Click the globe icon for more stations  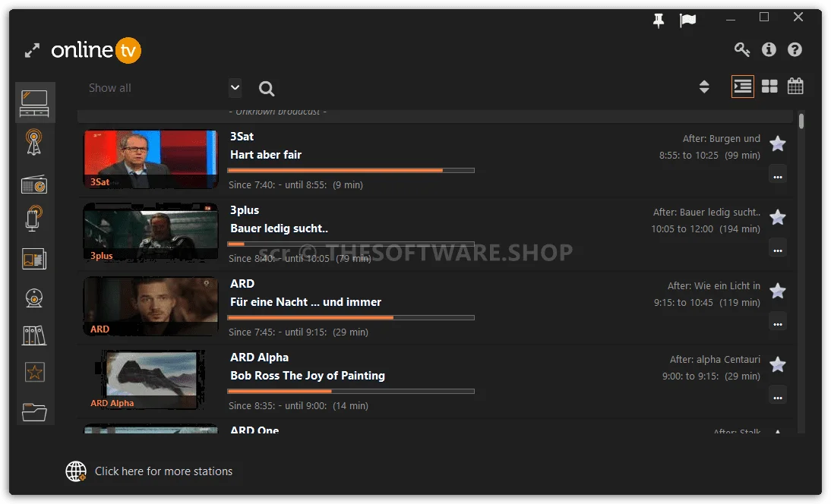click(x=76, y=471)
